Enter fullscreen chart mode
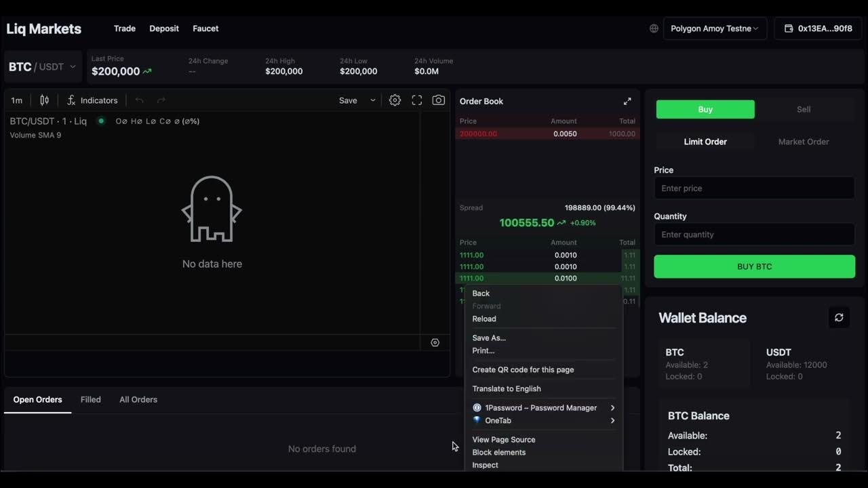 [416, 100]
